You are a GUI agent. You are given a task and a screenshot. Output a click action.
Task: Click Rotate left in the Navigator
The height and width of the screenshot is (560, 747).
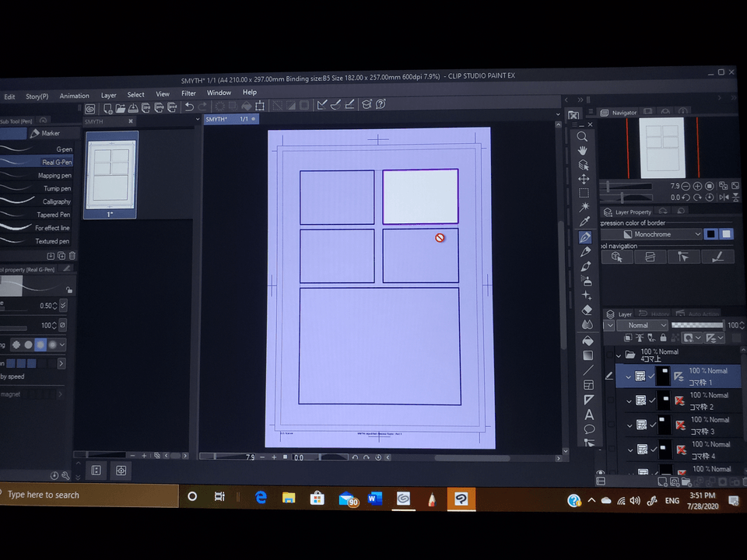click(x=686, y=197)
